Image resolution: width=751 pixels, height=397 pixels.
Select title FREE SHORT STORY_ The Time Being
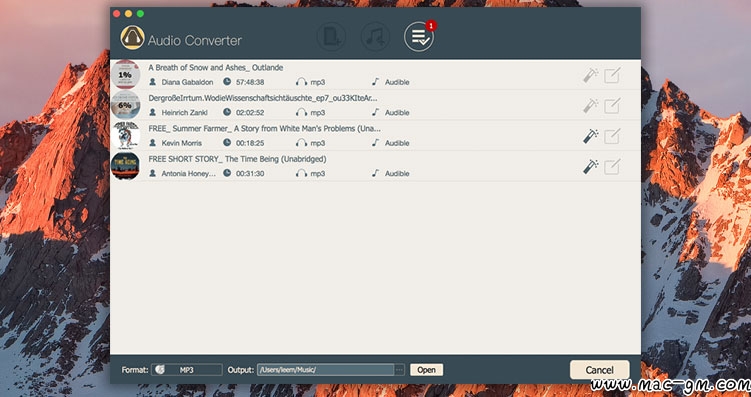[x=237, y=159]
